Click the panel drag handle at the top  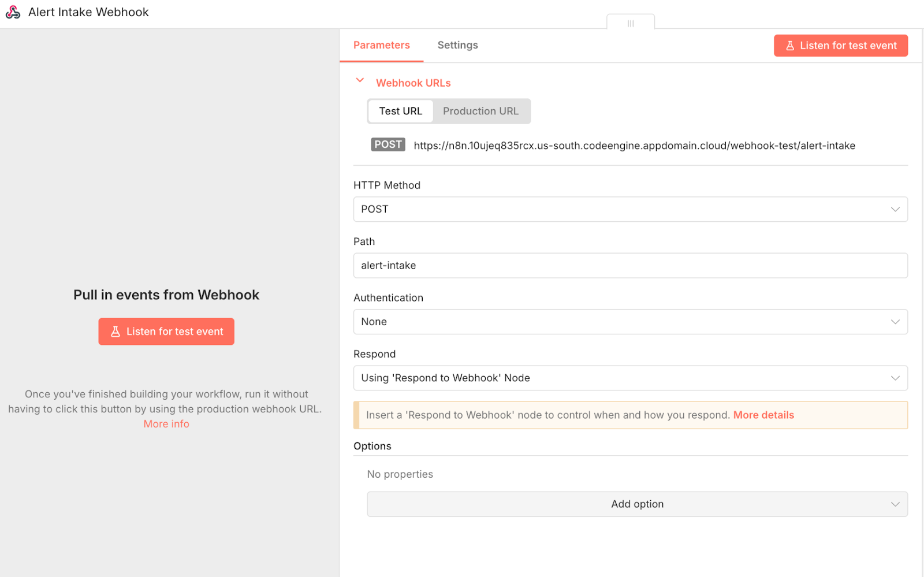pos(631,23)
